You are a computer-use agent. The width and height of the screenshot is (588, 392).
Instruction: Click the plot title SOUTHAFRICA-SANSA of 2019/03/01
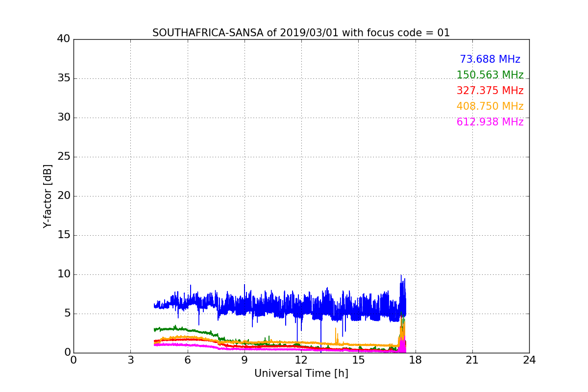pos(301,33)
